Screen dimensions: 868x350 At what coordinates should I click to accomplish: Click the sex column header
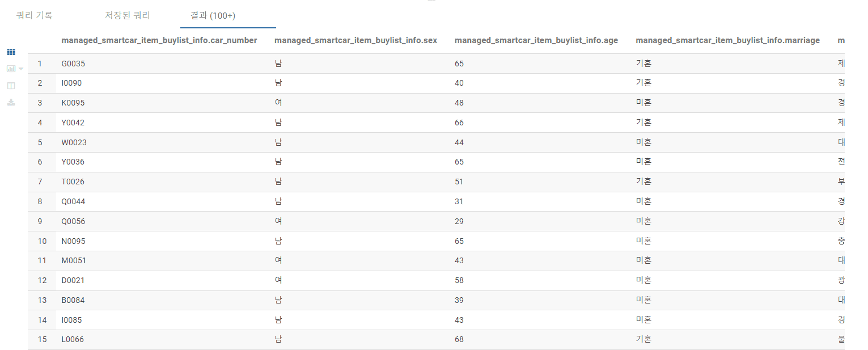point(355,40)
